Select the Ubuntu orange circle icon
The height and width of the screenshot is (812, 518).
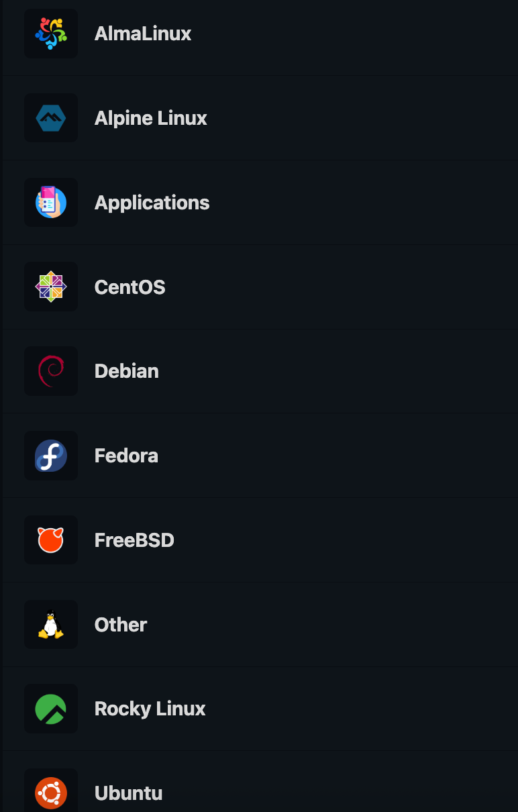tap(51, 793)
